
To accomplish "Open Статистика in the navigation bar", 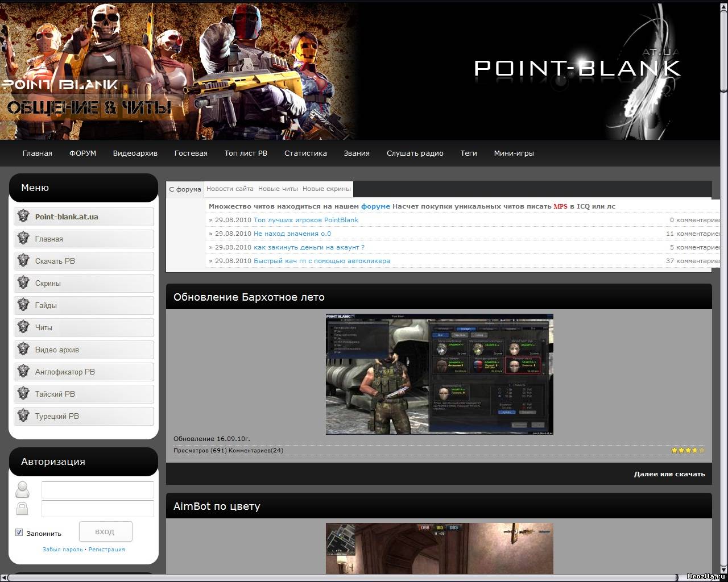I will pos(305,153).
